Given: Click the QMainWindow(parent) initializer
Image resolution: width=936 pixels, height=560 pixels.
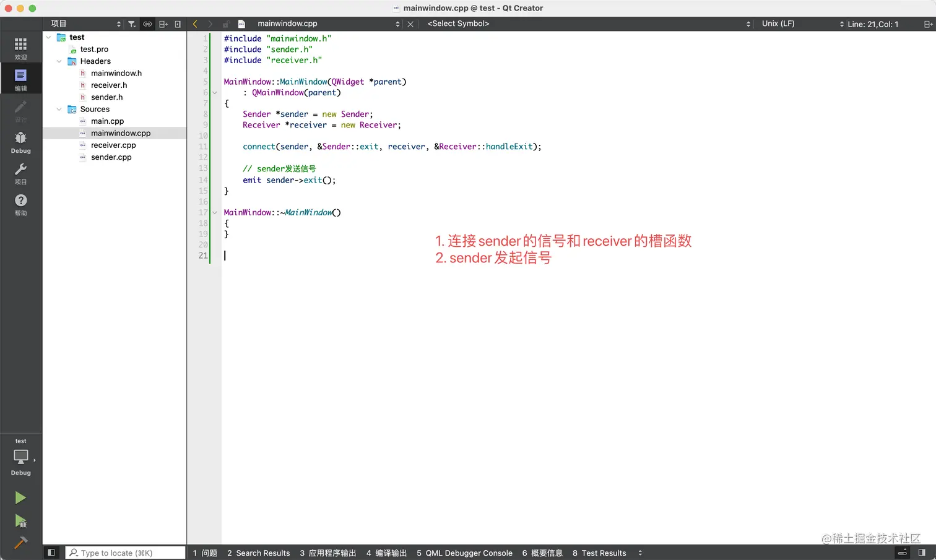Looking at the screenshot, I should (x=296, y=93).
